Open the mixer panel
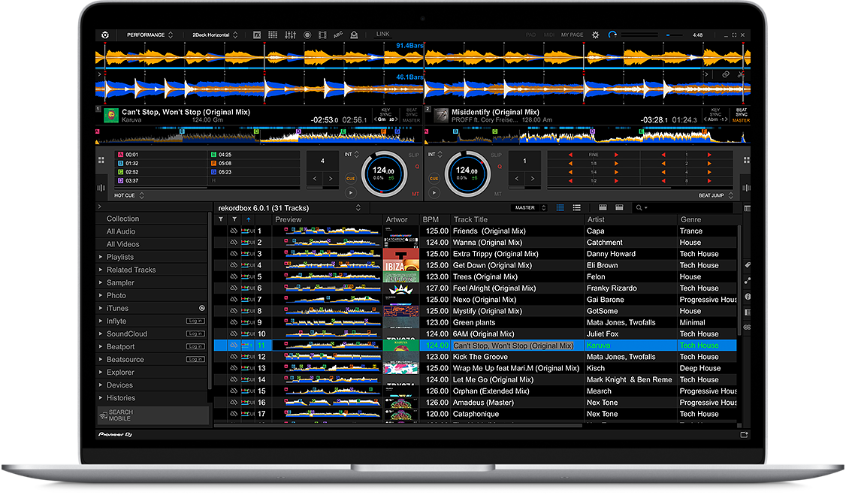 coord(290,35)
